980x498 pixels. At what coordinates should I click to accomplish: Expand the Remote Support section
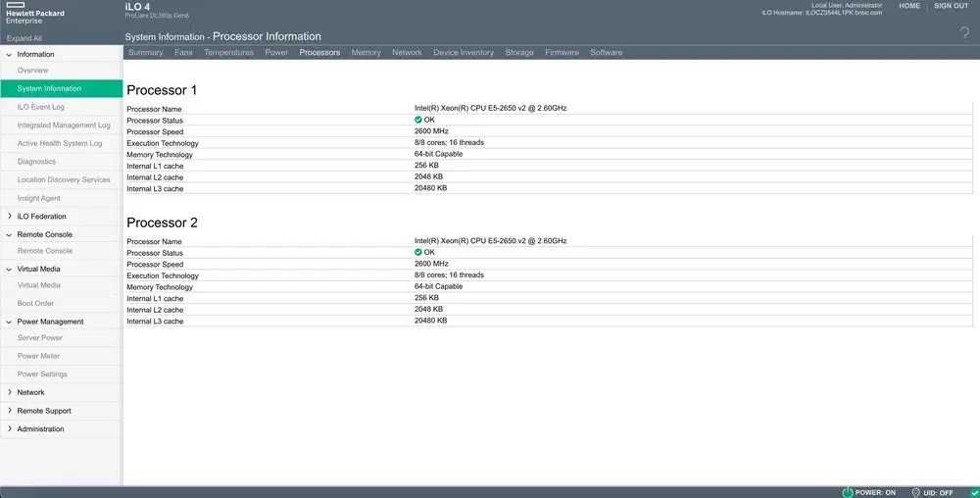tap(9, 411)
